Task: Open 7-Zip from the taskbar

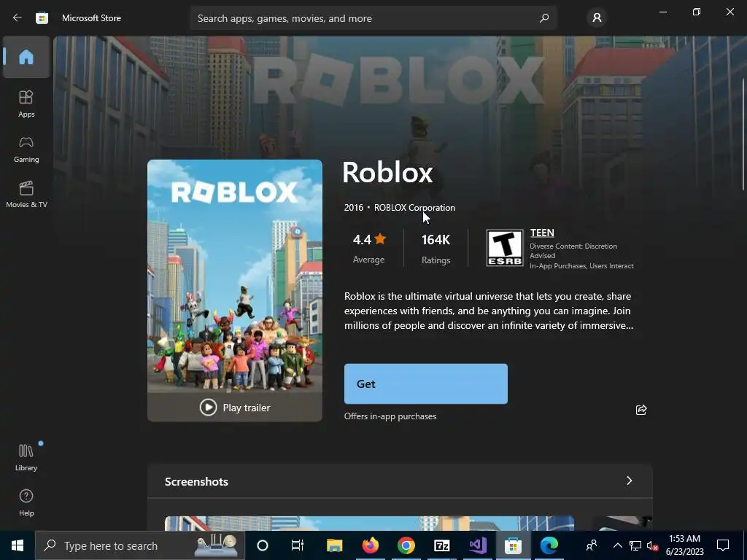Action: (441, 545)
